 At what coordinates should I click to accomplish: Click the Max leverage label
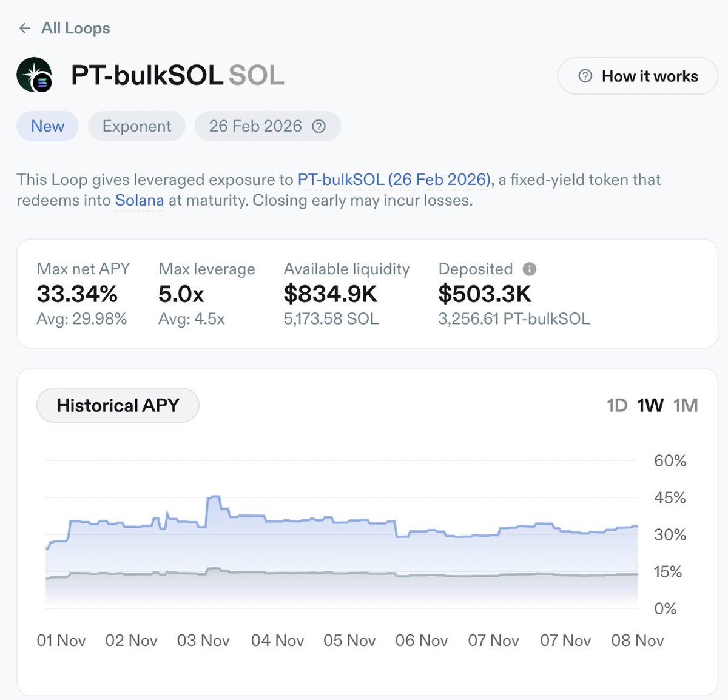click(207, 269)
